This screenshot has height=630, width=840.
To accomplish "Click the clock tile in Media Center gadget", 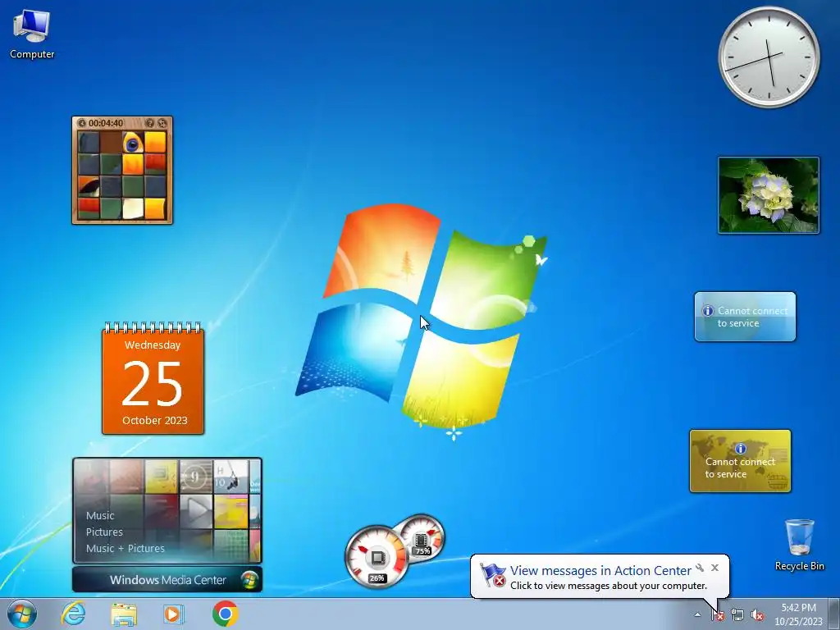I will point(196,477).
